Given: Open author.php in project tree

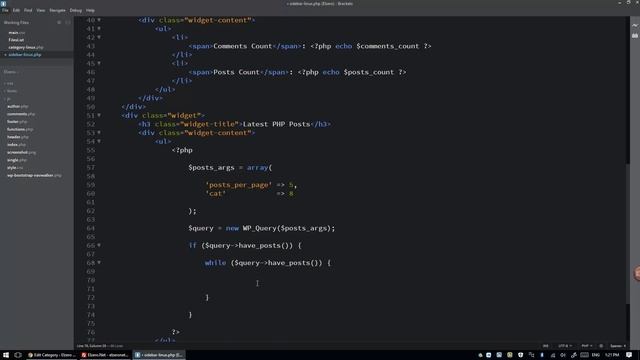Looking at the screenshot, I should click(x=18, y=107).
